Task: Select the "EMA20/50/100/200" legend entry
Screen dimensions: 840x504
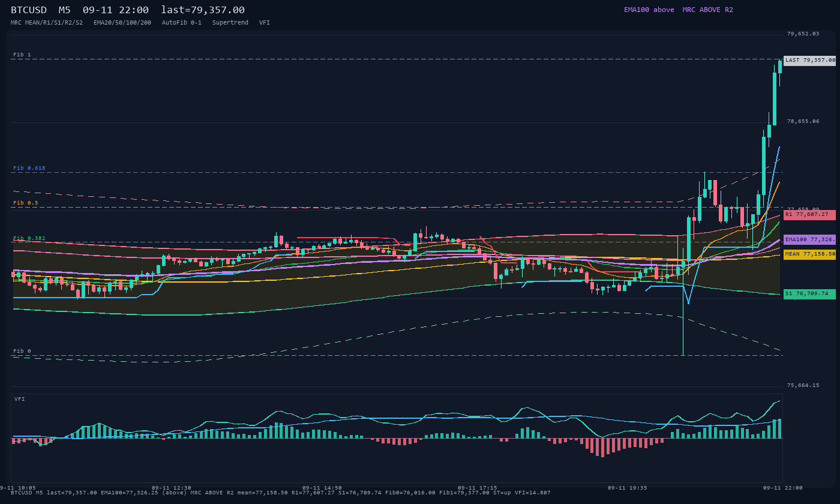Action: tap(122, 22)
